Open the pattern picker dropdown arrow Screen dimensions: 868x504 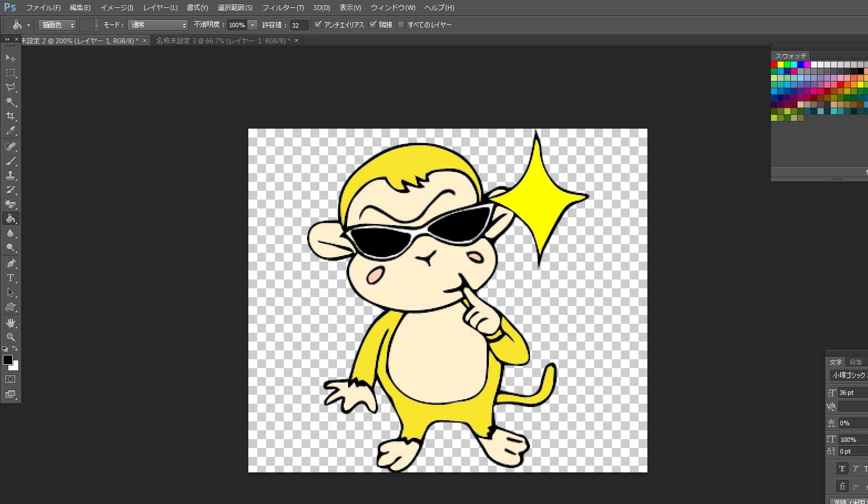click(96, 25)
